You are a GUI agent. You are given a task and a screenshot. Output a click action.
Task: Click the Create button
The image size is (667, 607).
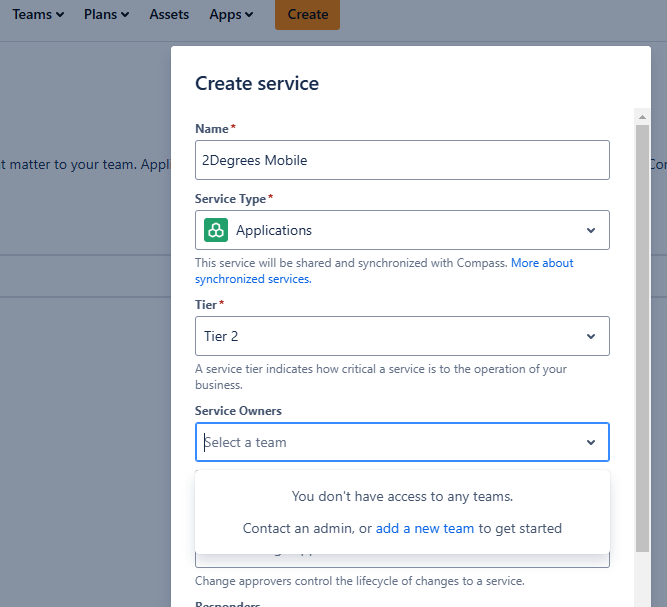(307, 14)
